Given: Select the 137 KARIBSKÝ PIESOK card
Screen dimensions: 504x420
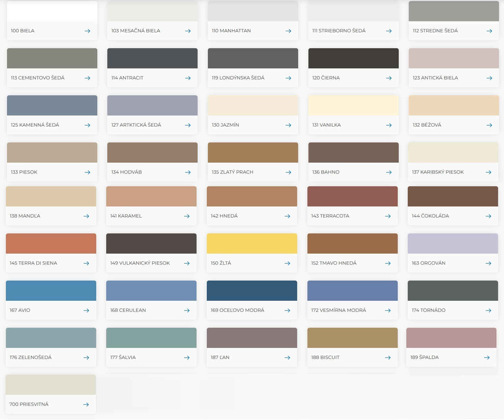Looking at the screenshot, I should tap(453, 162).
